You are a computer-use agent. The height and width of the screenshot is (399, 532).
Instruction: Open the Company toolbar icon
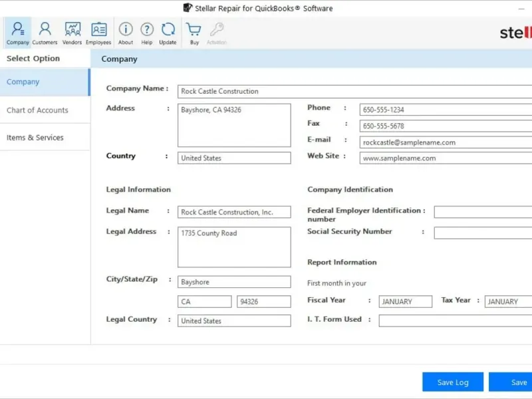tap(17, 33)
